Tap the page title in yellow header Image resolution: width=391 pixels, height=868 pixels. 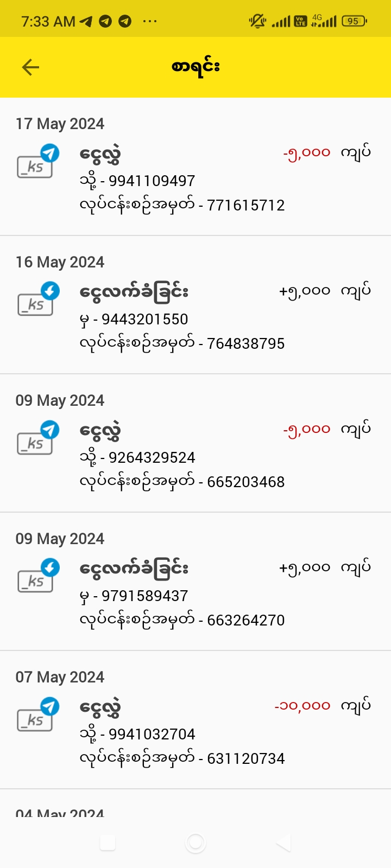point(195,67)
